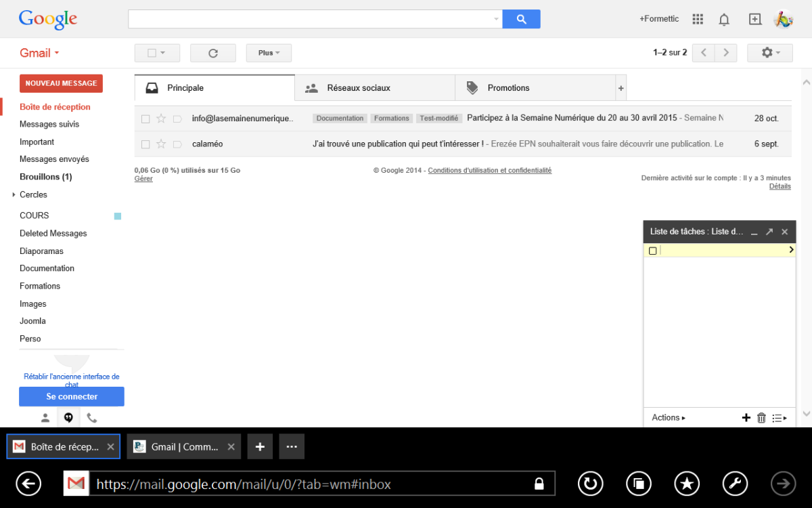Open the tasks Actions menu
This screenshot has width=812, height=508.
pos(669,418)
